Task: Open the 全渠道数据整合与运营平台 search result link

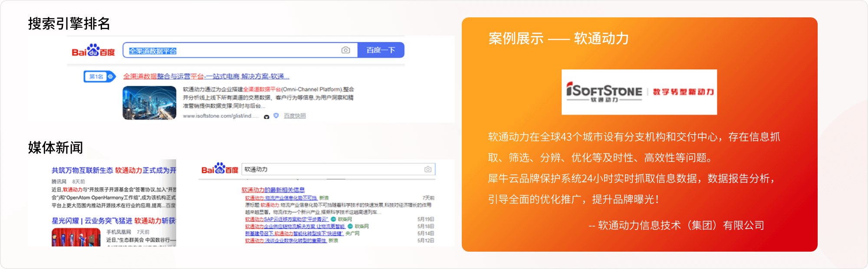Action: (206, 76)
